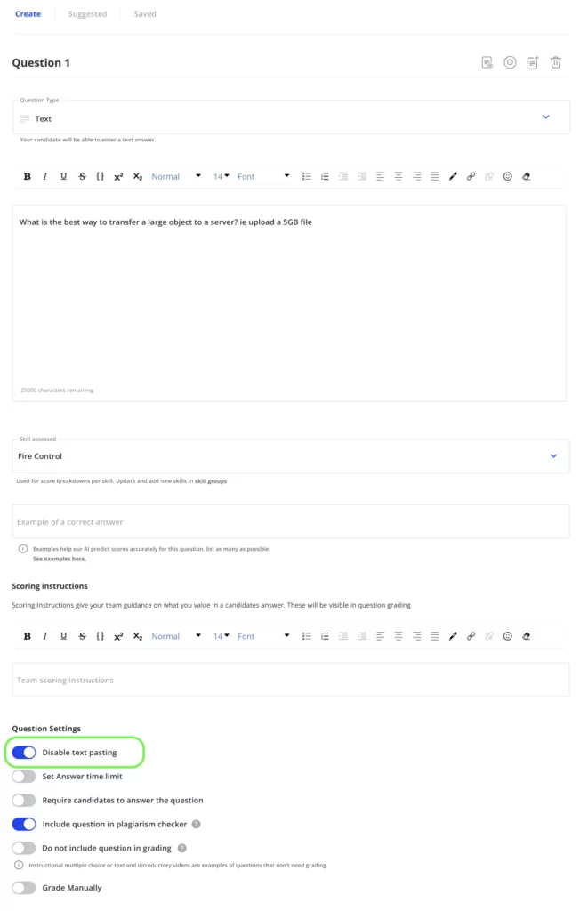588x911 pixels.
Task: Click the color picker pen icon in question toolbar
Action: (453, 177)
